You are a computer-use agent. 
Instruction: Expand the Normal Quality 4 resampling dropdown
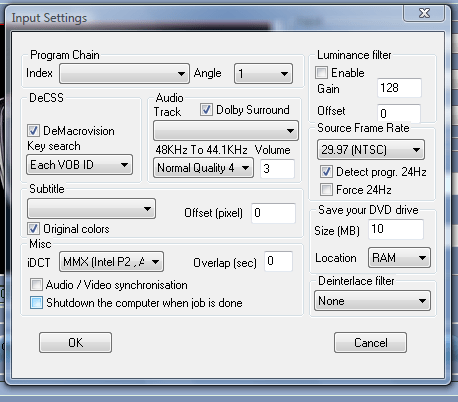[x=203, y=168]
